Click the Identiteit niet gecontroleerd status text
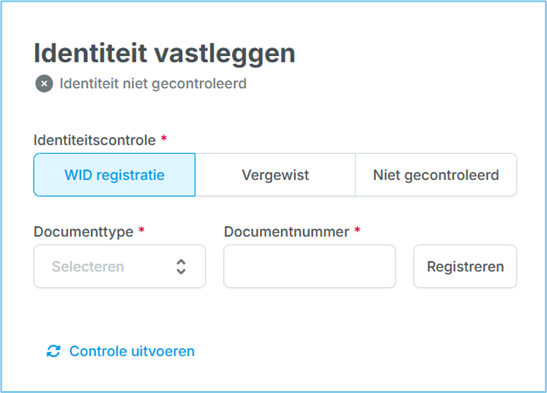 (153, 84)
